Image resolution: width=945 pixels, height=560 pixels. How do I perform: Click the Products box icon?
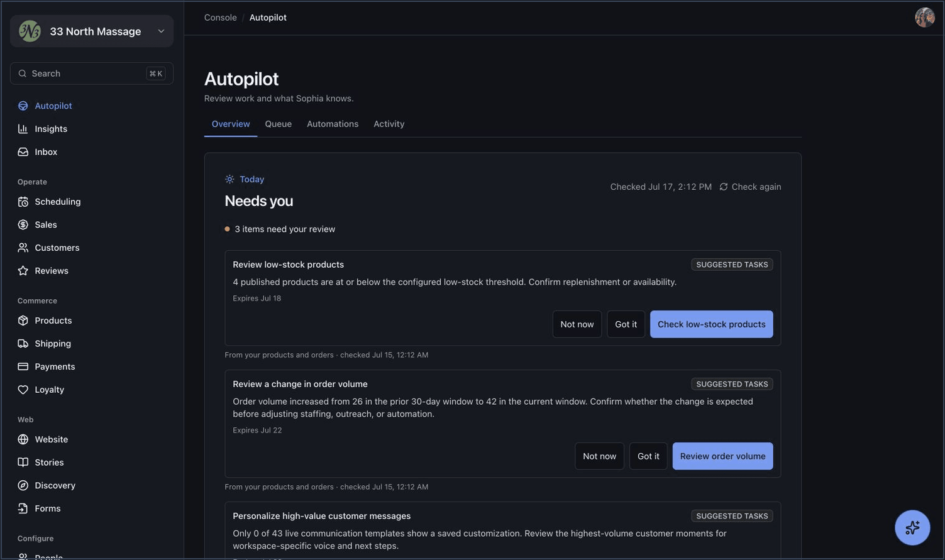pyautogui.click(x=23, y=321)
